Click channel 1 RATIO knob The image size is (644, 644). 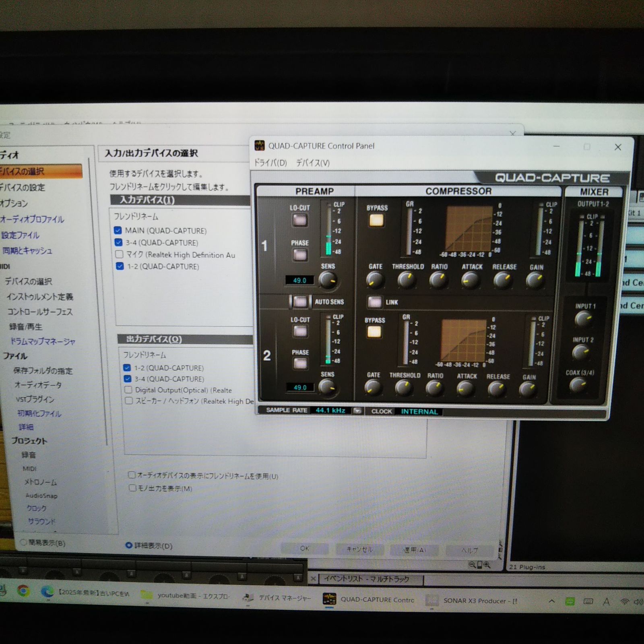tap(438, 280)
